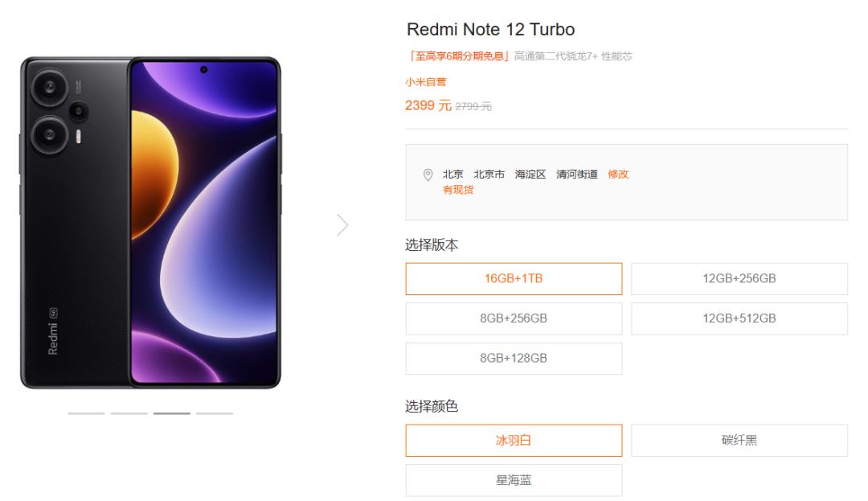
Task: Choose the 12GB+256GB version
Action: (x=739, y=278)
